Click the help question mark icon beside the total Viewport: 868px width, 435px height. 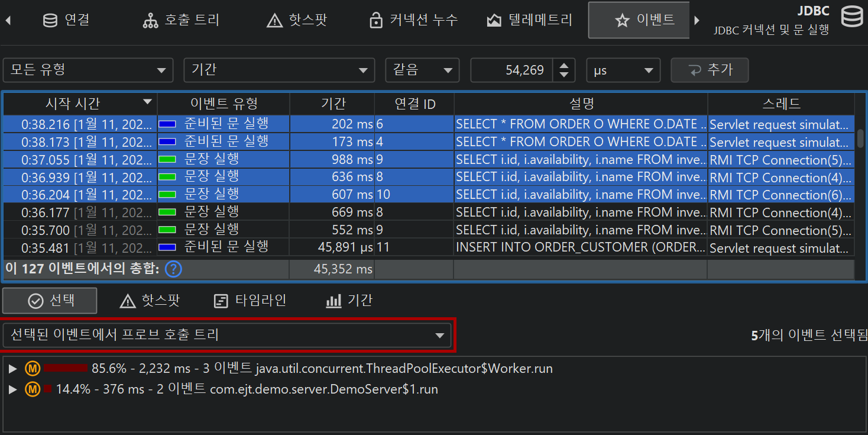click(x=173, y=269)
